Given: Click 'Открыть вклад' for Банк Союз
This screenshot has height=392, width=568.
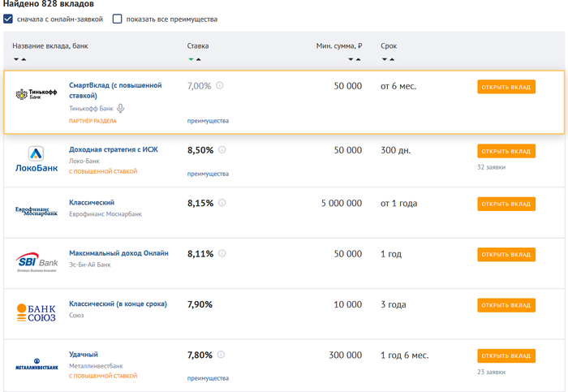Looking at the screenshot, I should [x=506, y=305].
